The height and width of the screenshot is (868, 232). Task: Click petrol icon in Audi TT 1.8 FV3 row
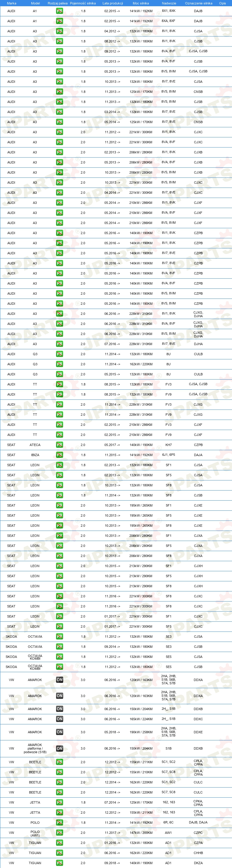coord(60,384)
